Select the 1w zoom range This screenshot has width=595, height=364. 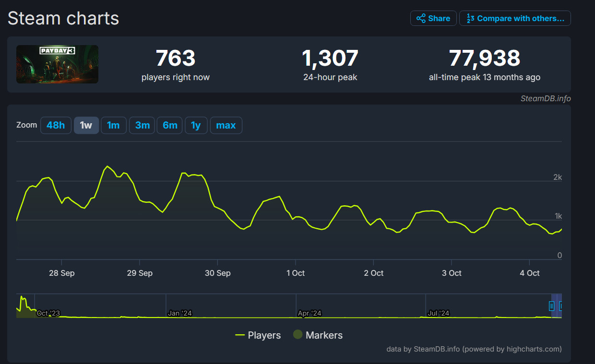(86, 125)
